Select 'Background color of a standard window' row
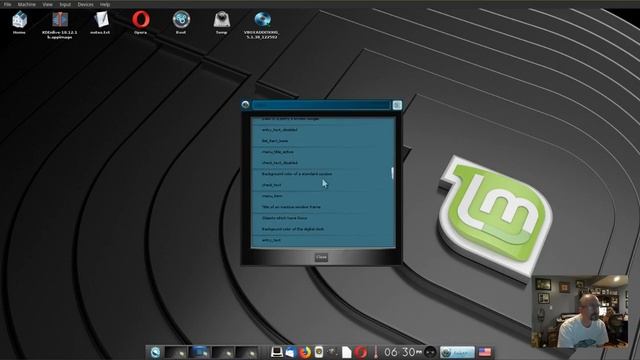Image resolution: width=640 pixels, height=360 pixels. coord(322,174)
